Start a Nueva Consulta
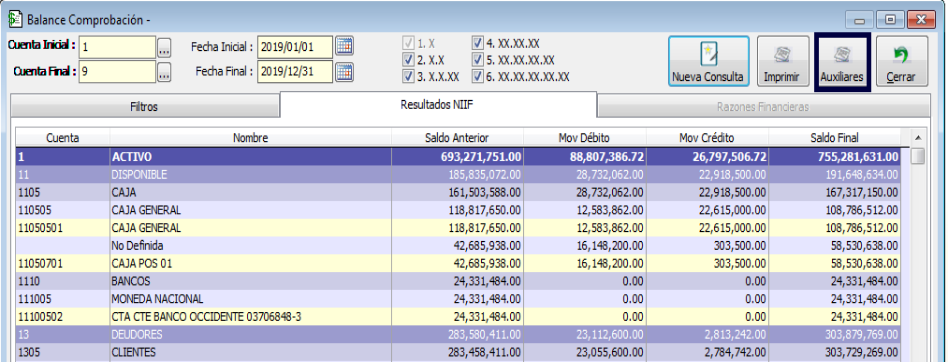Screen dimensions: 949x362 point(709,61)
